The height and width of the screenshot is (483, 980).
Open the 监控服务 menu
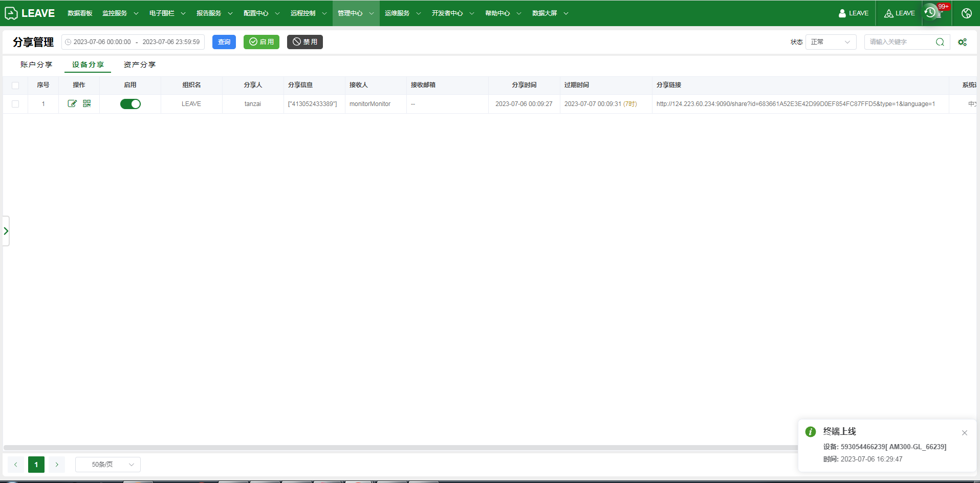120,13
